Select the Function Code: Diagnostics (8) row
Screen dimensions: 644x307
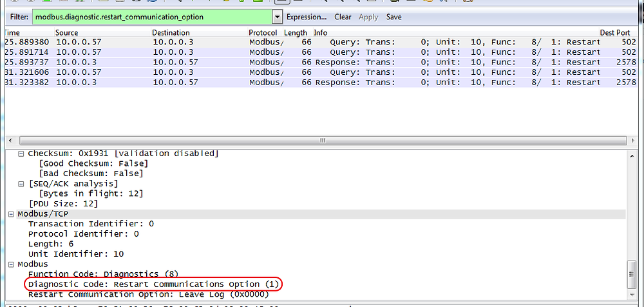click(x=103, y=274)
